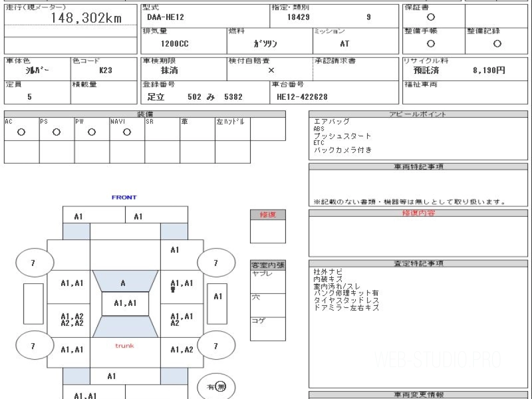Click the odometer reading 148,302km
The height and width of the screenshot is (399, 532).
(x=86, y=18)
